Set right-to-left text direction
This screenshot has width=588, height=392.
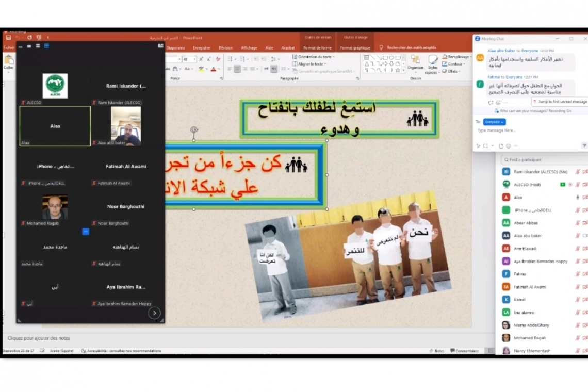pyautogui.click(x=274, y=69)
